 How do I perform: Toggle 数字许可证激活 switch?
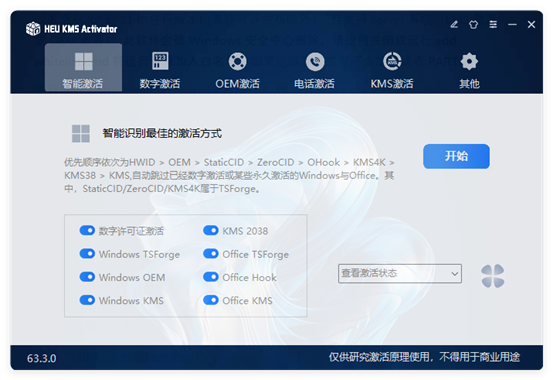87,230
